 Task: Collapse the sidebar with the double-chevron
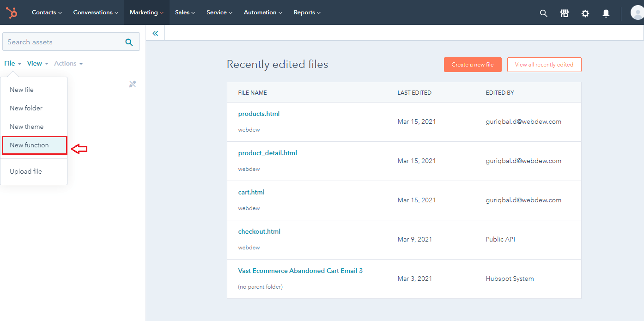[x=155, y=33]
